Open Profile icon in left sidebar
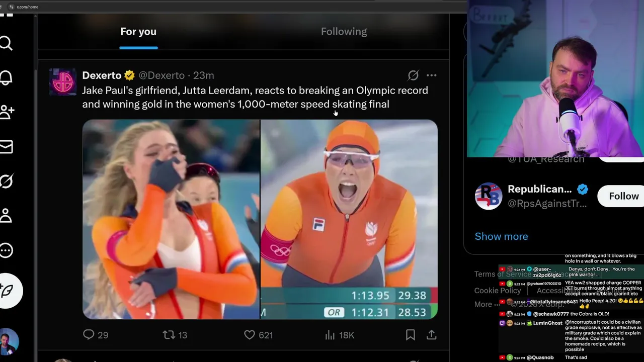This screenshot has width=644, height=362. click(6, 216)
